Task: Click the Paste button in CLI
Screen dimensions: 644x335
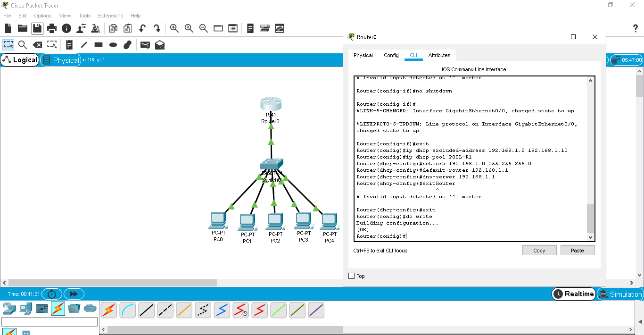Action: click(578, 251)
